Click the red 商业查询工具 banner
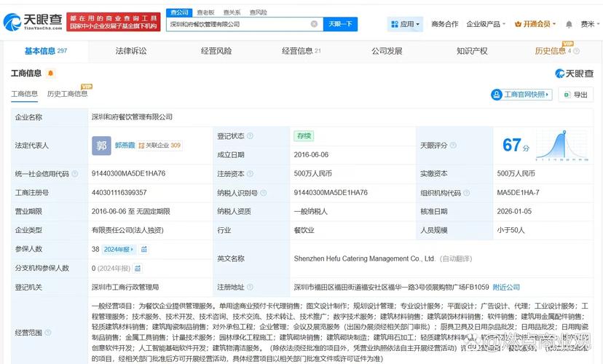The height and width of the screenshot is (364, 603). (x=114, y=22)
